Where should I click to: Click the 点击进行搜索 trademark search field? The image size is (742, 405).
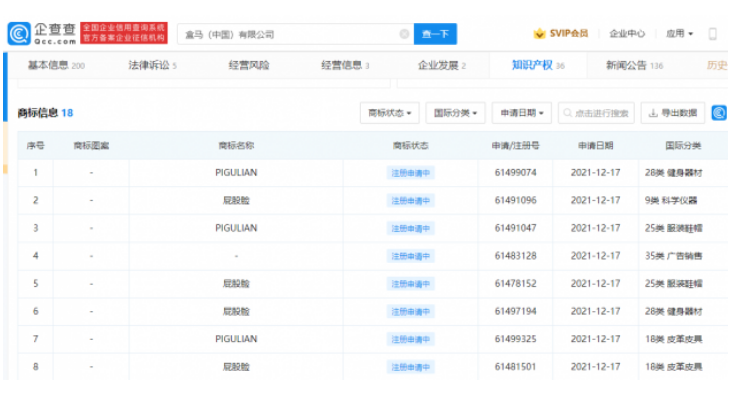coord(596,113)
